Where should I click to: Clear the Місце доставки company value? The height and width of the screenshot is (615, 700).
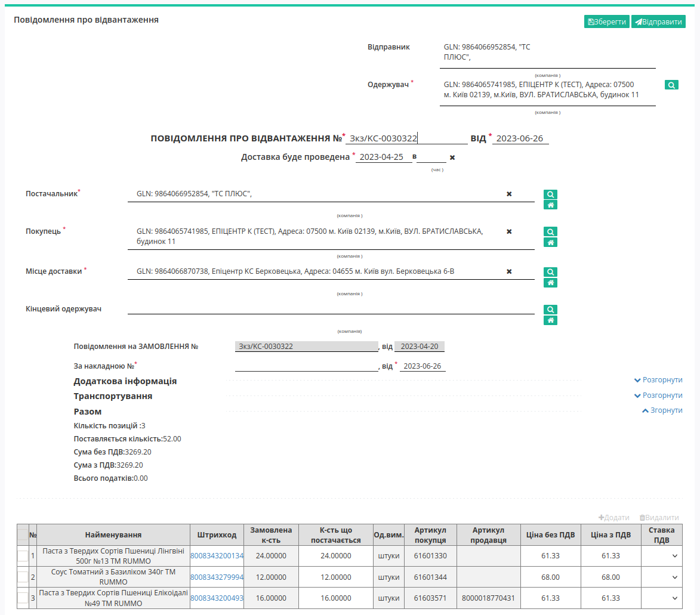pos(509,271)
